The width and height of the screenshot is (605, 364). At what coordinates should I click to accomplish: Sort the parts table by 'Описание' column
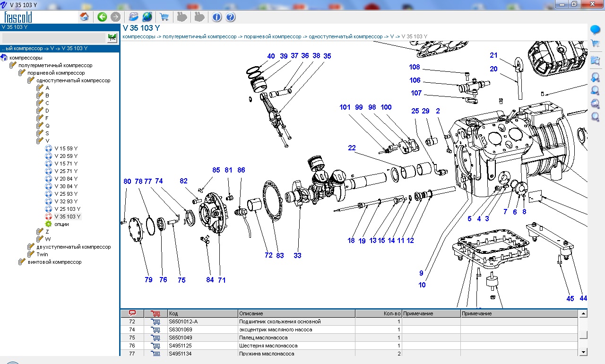[x=296, y=313]
